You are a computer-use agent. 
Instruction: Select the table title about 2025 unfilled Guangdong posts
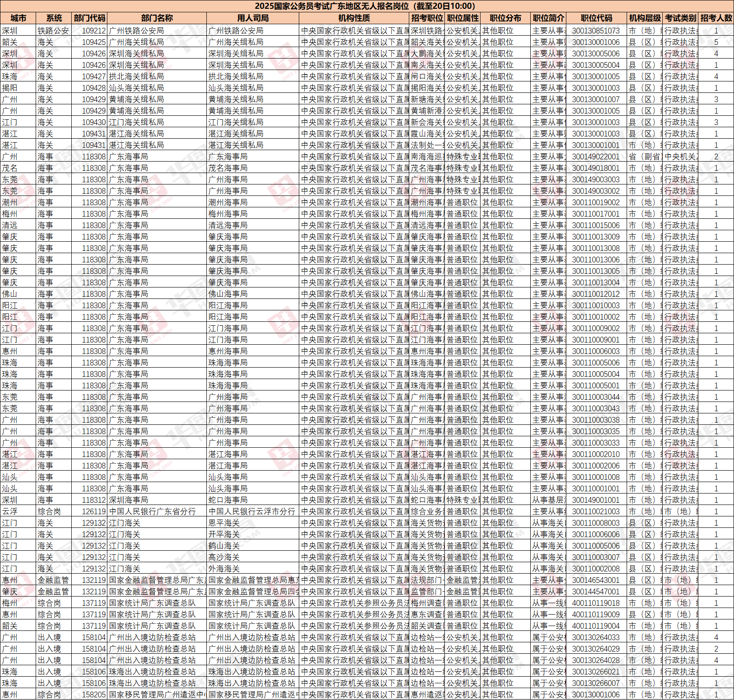click(x=365, y=6)
